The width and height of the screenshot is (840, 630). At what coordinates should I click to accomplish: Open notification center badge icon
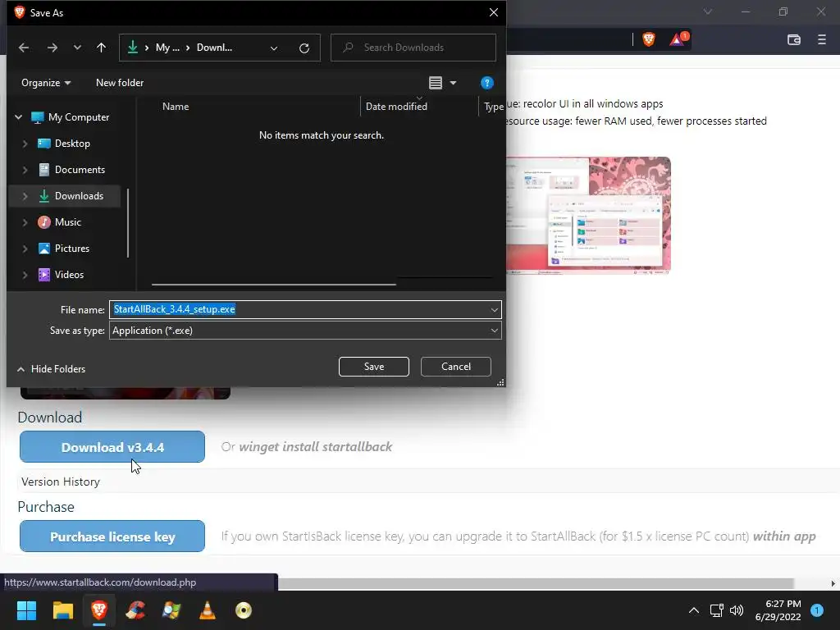817,610
